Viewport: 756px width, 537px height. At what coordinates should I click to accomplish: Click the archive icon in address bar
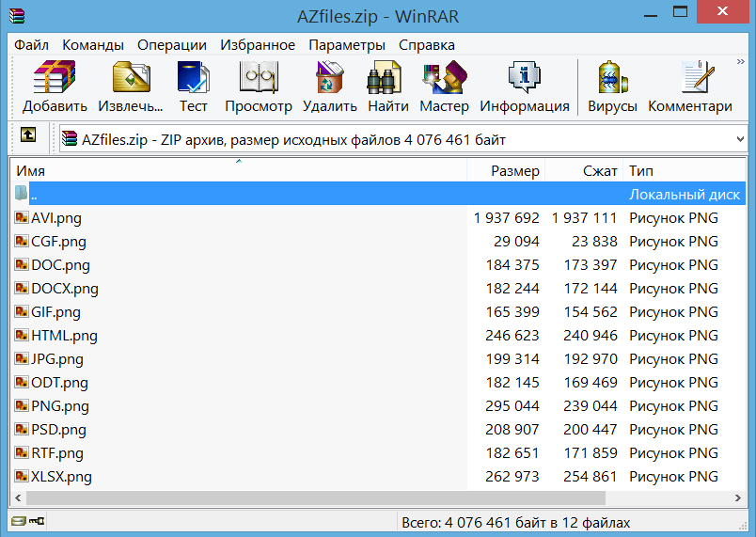click(x=70, y=139)
